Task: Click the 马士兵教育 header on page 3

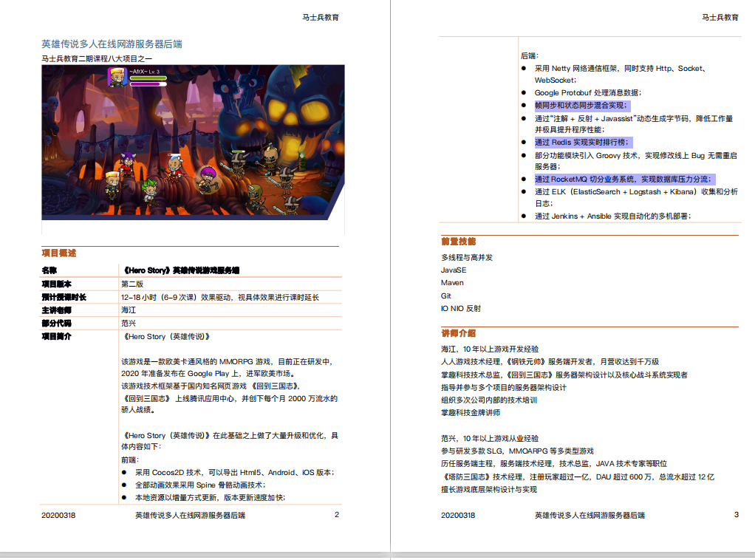Action: 720,17
